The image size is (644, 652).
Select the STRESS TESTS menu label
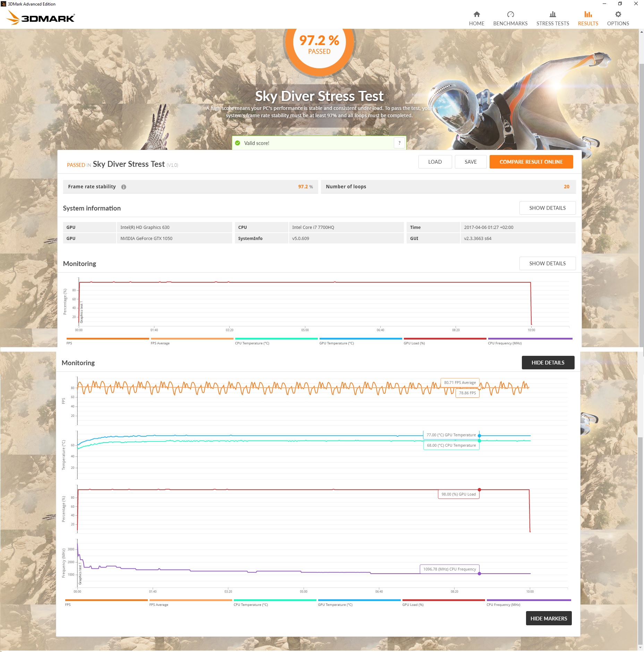coord(552,24)
